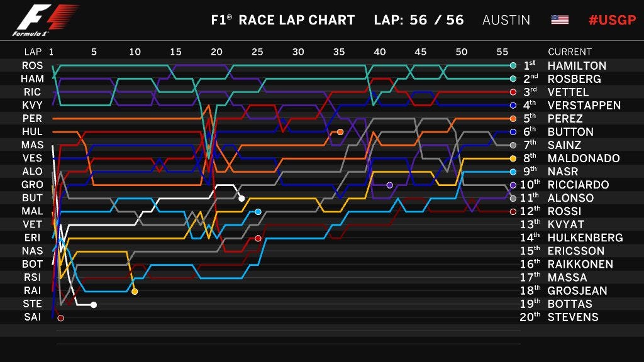
Task: Click ALONSO in the current standings
Action: [570, 198]
